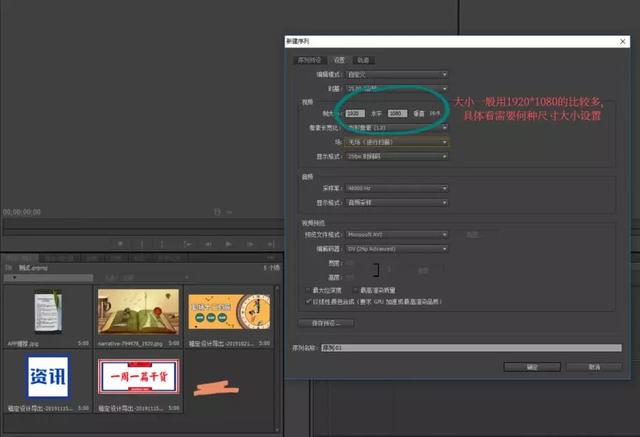Viewport: 640px width, 437px height.
Task: Enable the 最高渲染质量 checkbox
Action: tap(355, 290)
